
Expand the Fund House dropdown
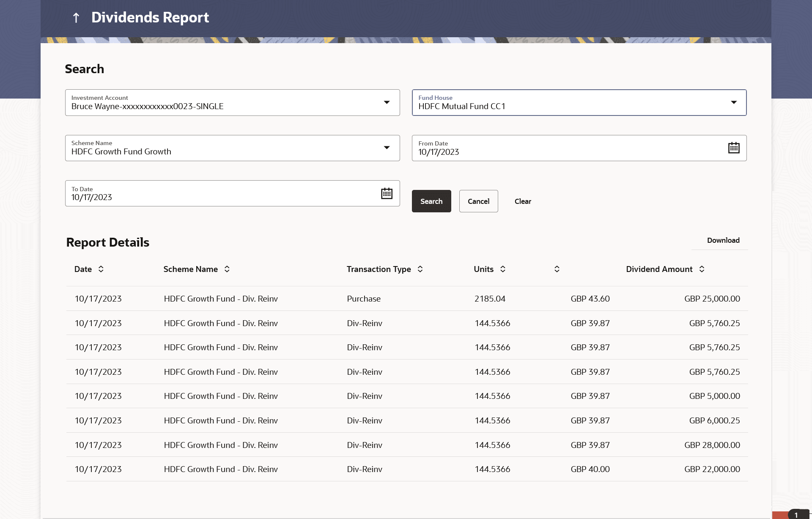tap(733, 103)
